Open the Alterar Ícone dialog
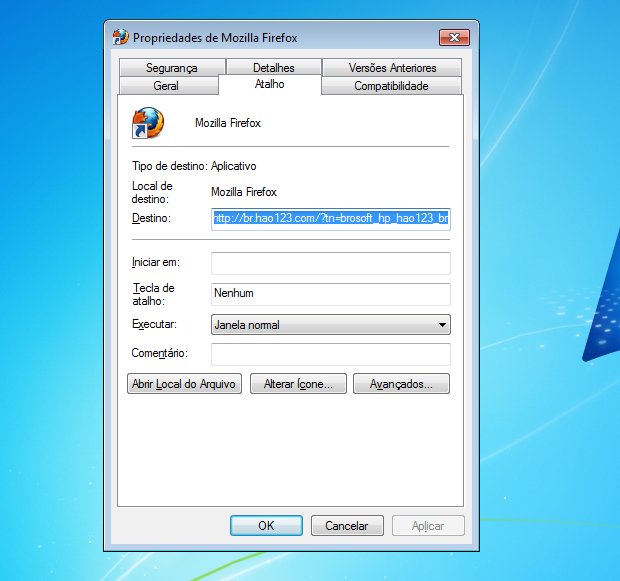620x581 pixels. 298,384
